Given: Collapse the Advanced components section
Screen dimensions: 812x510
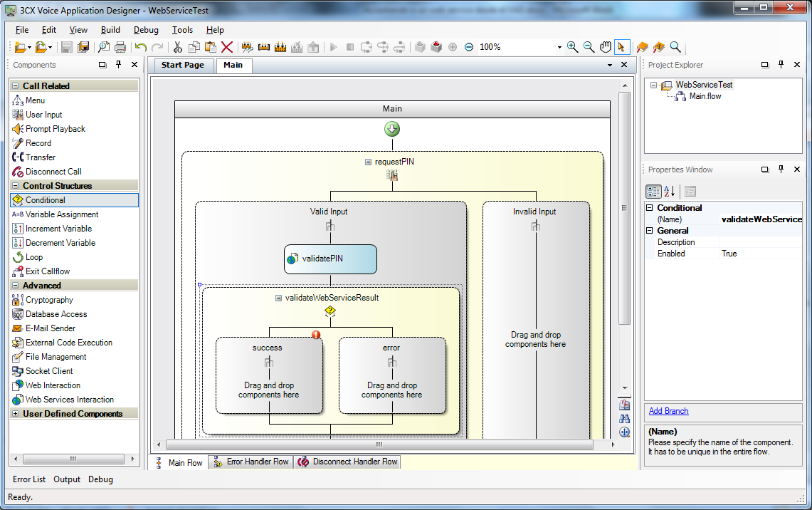Looking at the screenshot, I should (16, 286).
